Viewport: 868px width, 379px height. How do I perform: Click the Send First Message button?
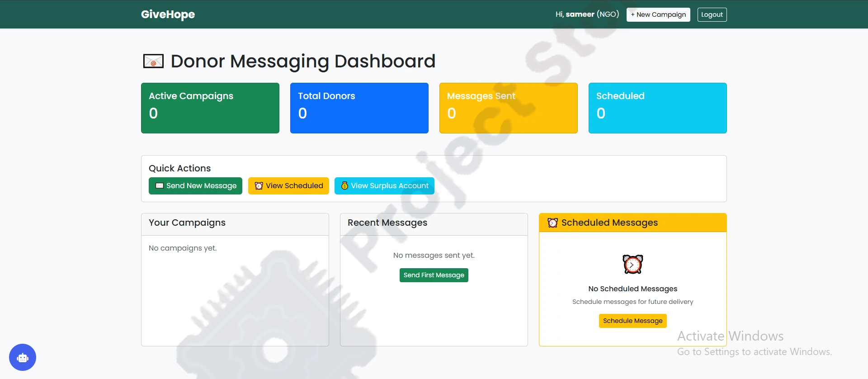pyautogui.click(x=434, y=275)
